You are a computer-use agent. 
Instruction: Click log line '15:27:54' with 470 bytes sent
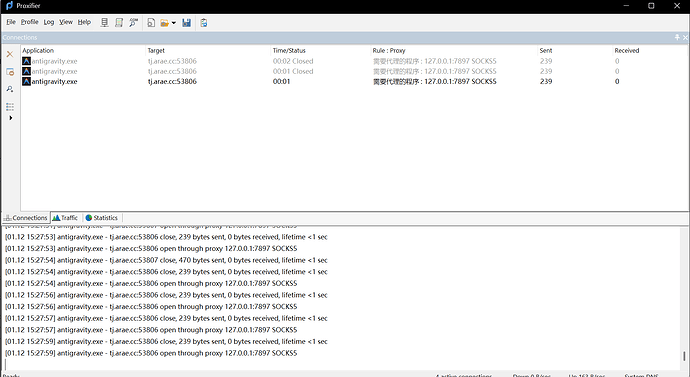[166, 260]
